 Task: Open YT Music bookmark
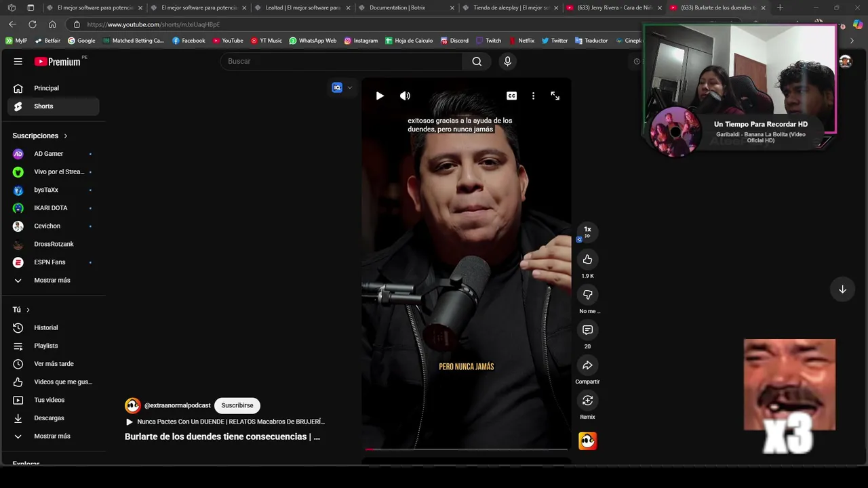pos(266,41)
